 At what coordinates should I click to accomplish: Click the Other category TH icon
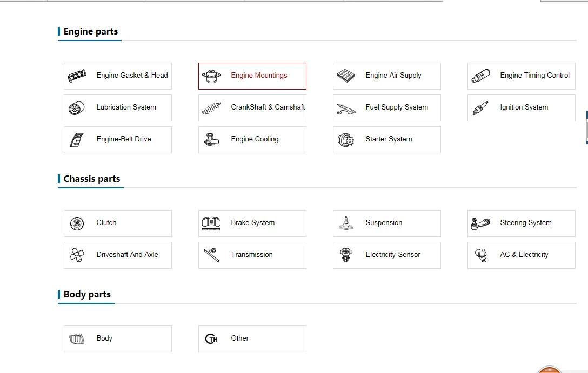coord(211,339)
